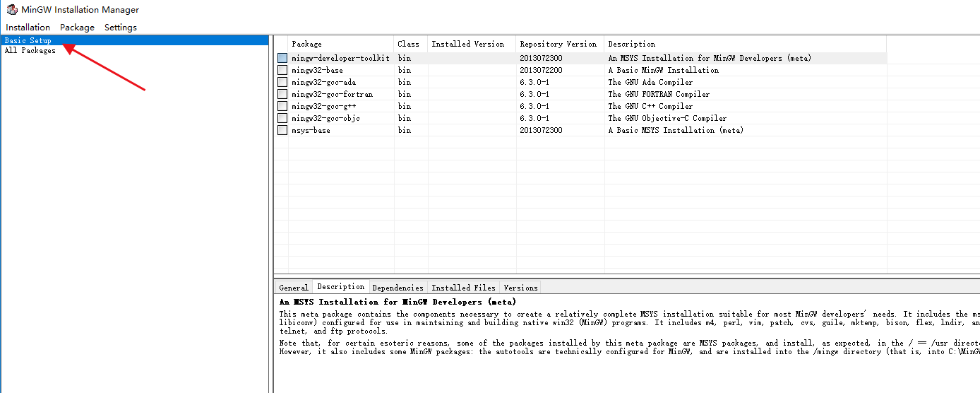Click the bold description heading in details pane
Screen dimensions: 980x393
(398, 302)
